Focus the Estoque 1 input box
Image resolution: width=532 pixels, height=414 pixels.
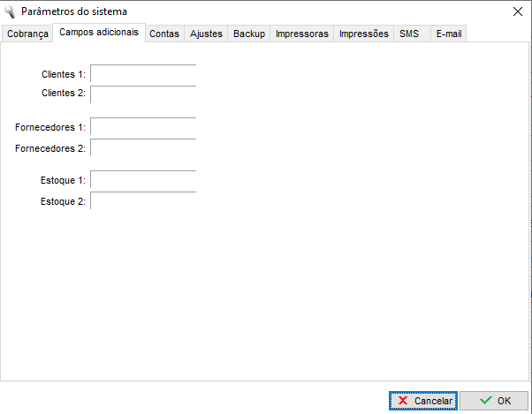point(143,181)
